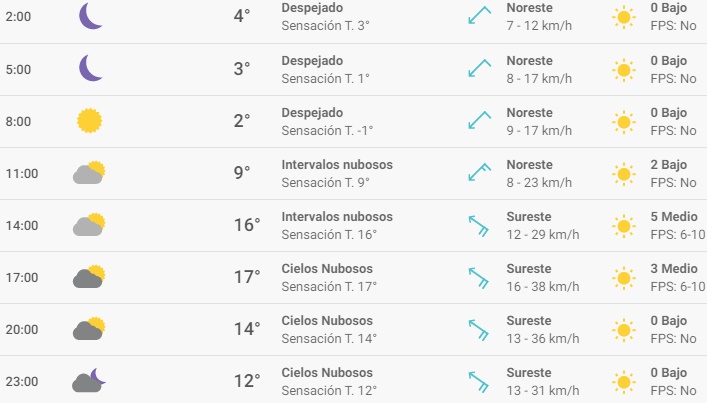Click the Noreste wind arrow at 8:00
707x403 pixels.
point(479,120)
